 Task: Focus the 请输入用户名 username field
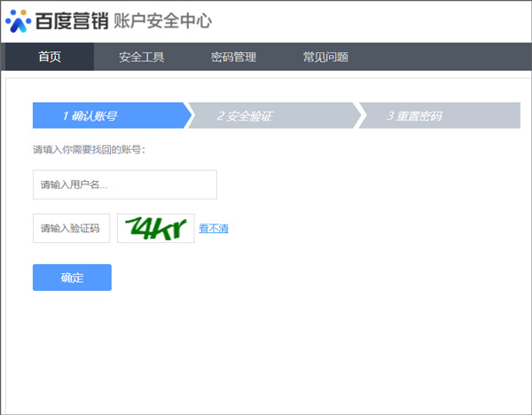coord(124,185)
